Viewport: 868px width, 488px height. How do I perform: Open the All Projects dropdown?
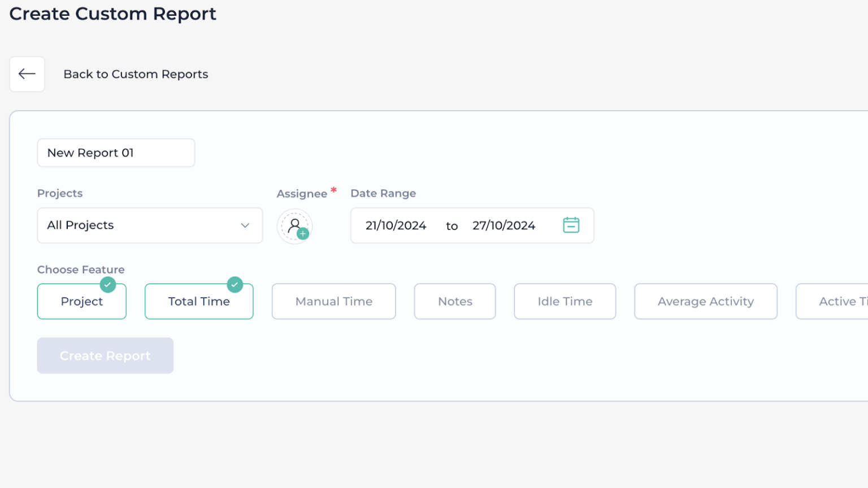pyautogui.click(x=149, y=225)
